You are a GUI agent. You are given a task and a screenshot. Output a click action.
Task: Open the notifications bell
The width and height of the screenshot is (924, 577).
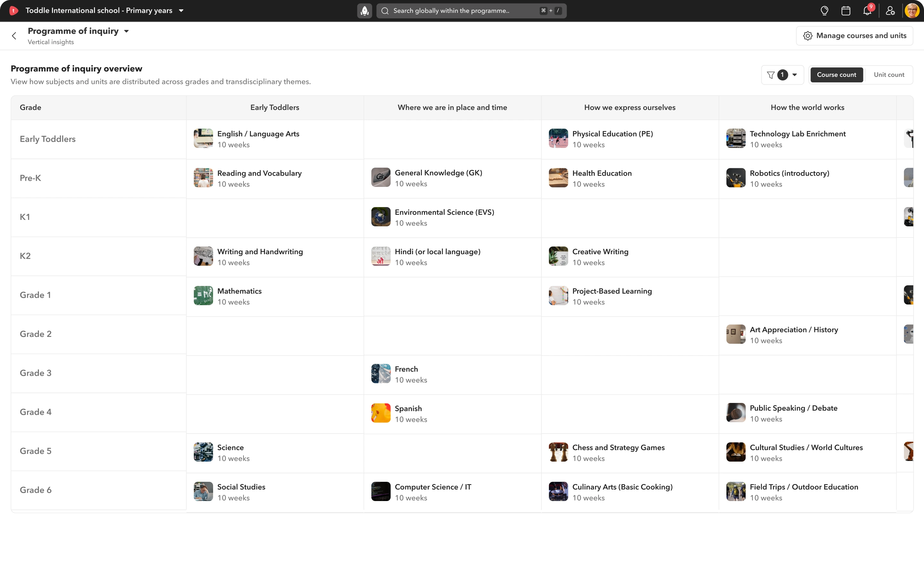867,11
